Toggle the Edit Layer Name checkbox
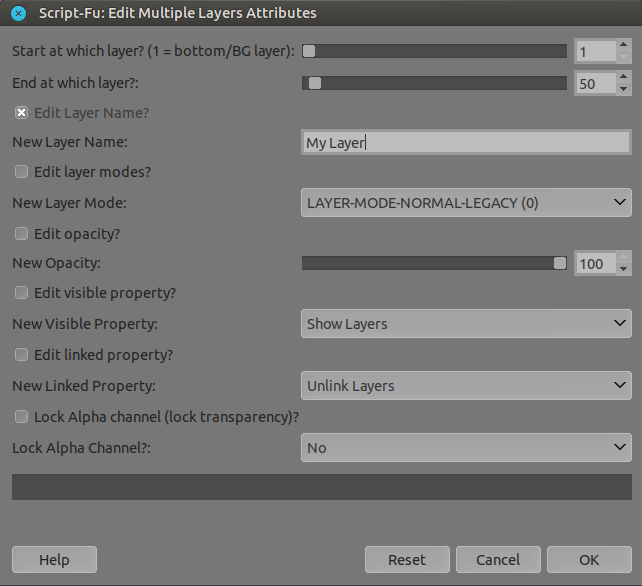This screenshot has height=586, width=642. 21,113
